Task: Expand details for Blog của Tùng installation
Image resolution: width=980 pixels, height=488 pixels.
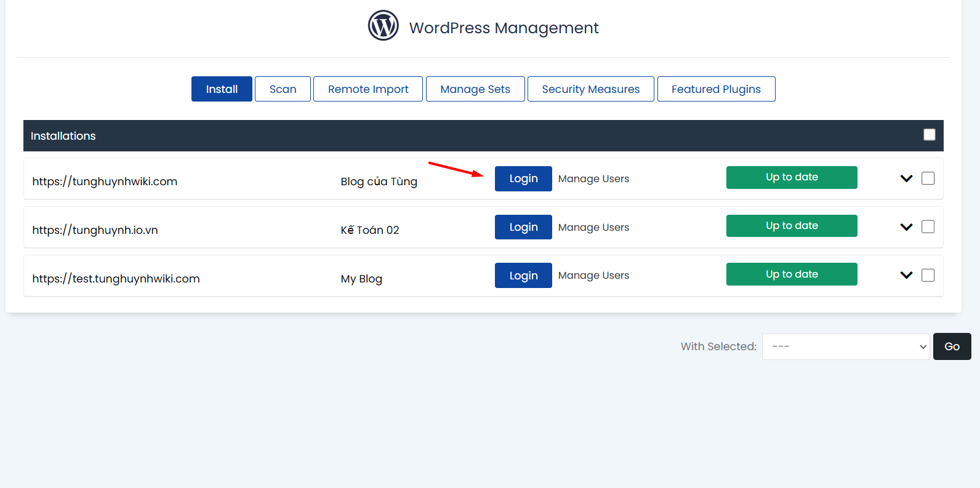Action: click(x=906, y=178)
